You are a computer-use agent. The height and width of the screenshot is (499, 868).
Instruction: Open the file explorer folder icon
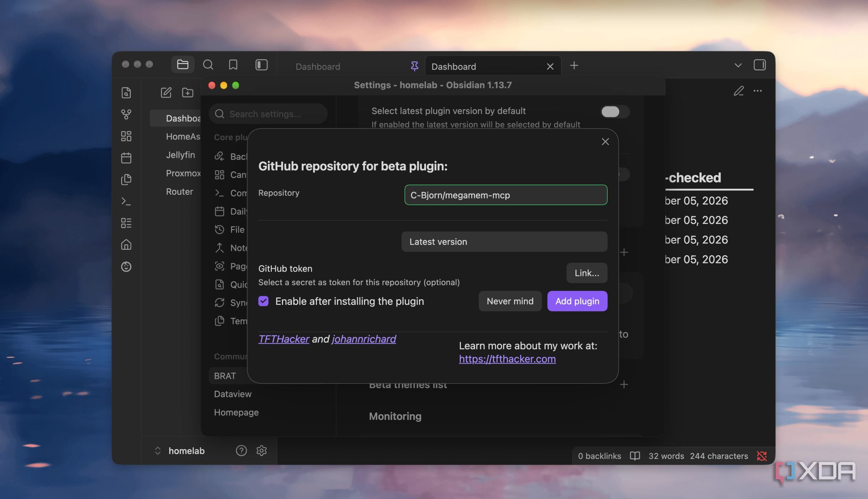click(183, 65)
